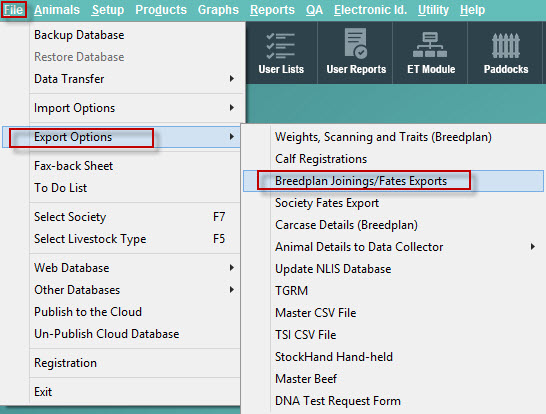Image resolution: width=546 pixels, height=414 pixels.
Task: Open the Reports menu
Action: tap(272, 10)
